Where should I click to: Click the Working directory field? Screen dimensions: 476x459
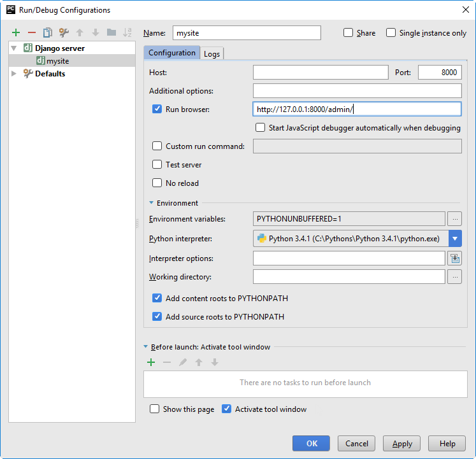click(349, 277)
